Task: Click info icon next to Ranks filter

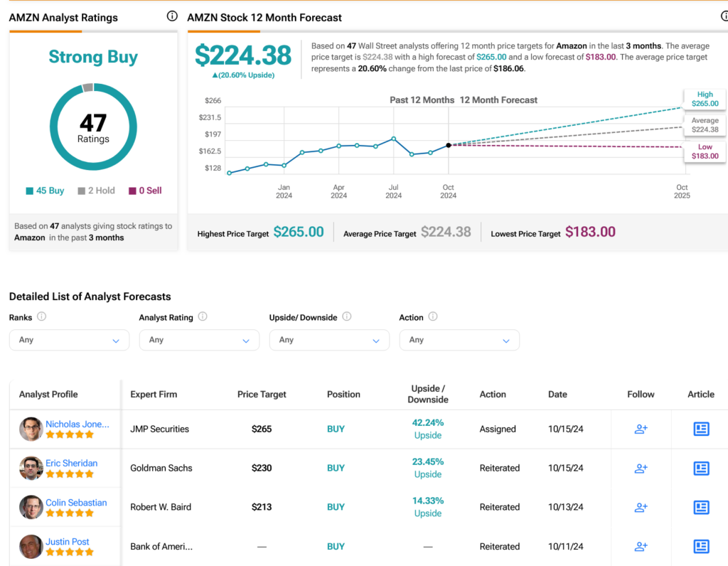Action: tap(41, 317)
